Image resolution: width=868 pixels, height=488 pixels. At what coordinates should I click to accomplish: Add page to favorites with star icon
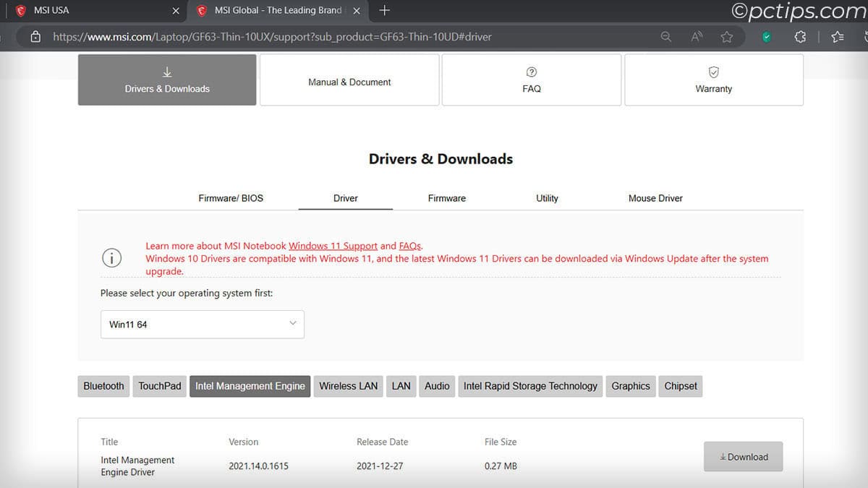pos(727,37)
